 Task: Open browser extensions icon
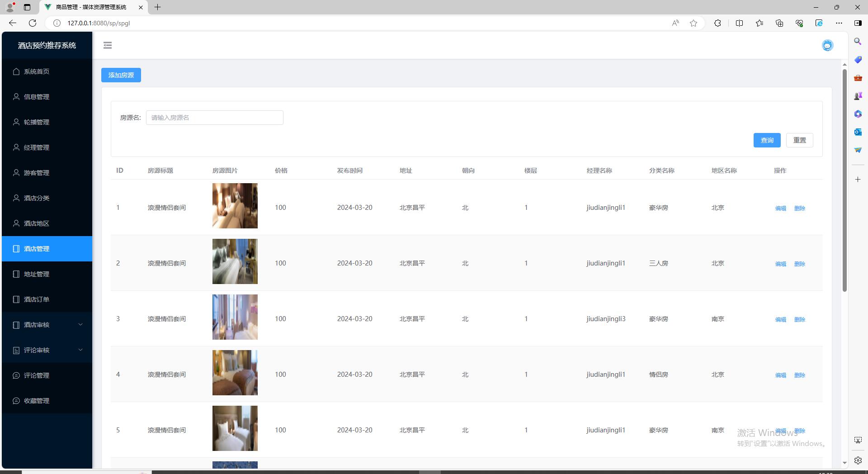(x=717, y=23)
